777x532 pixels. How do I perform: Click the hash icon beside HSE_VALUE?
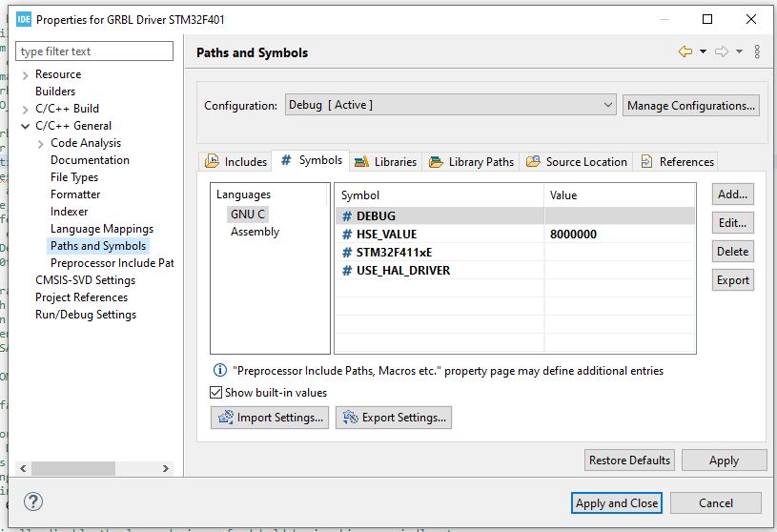coord(347,235)
